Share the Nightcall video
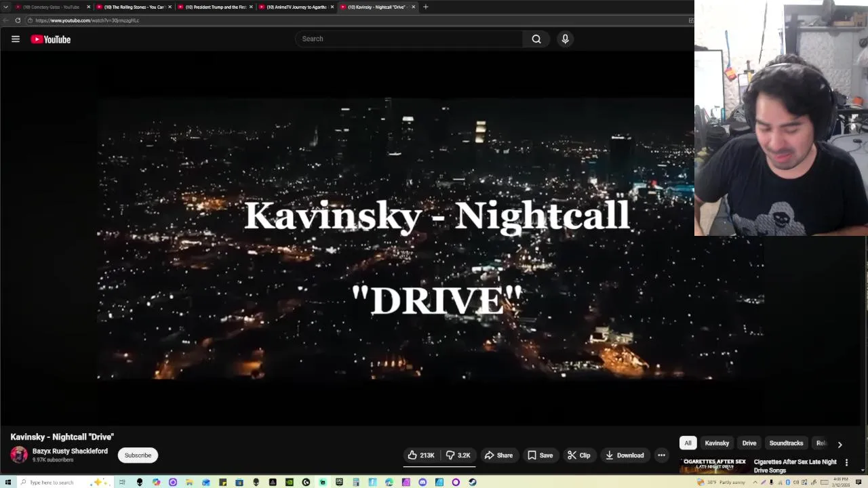The image size is (868, 488). coord(498,455)
